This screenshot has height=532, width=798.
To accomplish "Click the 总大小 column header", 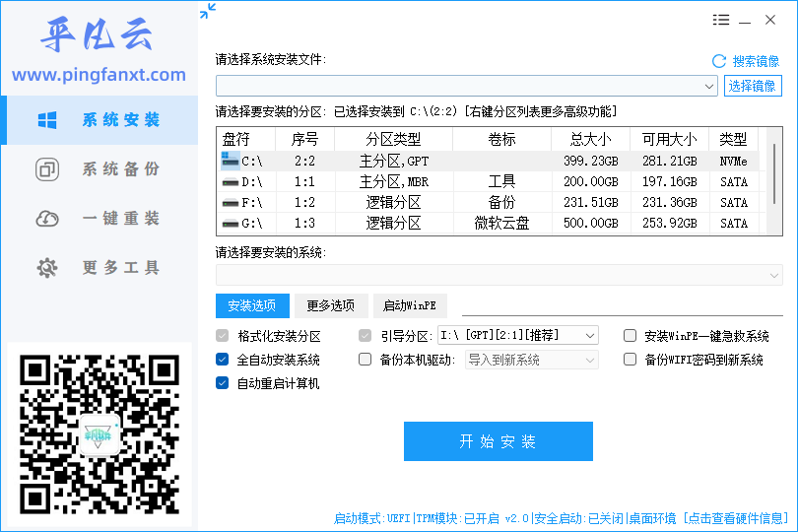I will [591, 139].
